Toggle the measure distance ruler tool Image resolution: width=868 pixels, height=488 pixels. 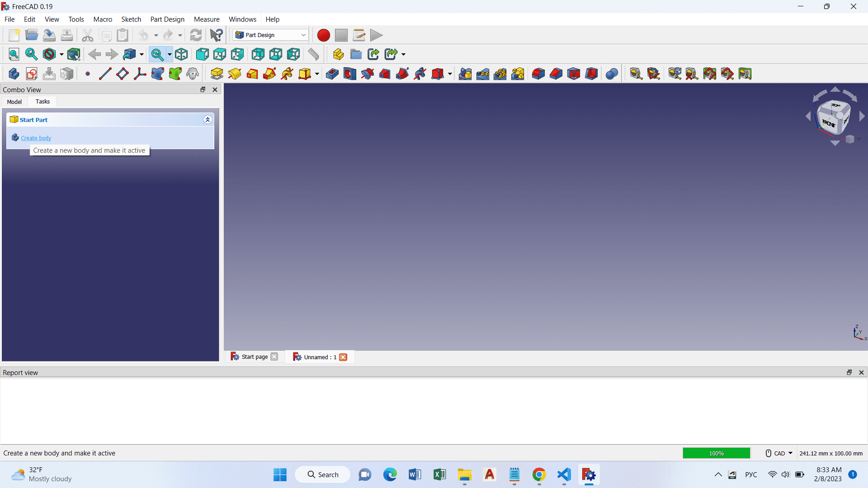[313, 54]
